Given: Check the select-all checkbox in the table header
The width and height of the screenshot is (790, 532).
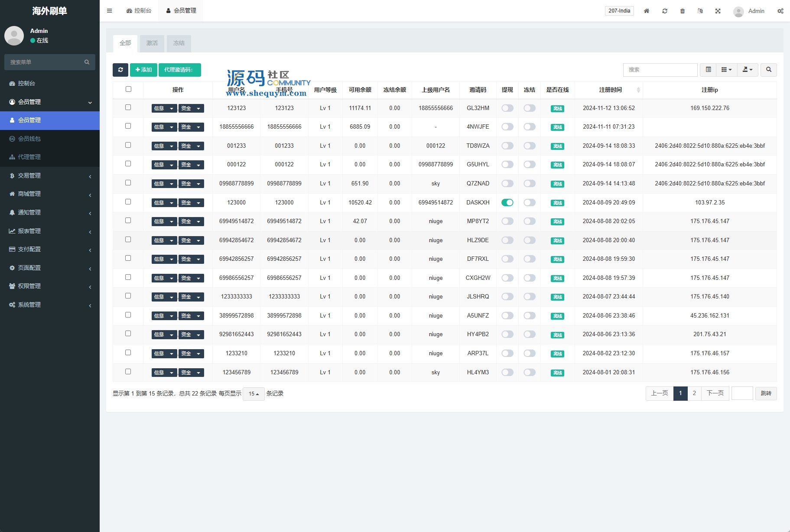Looking at the screenshot, I should pyautogui.click(x=128, y=89).
